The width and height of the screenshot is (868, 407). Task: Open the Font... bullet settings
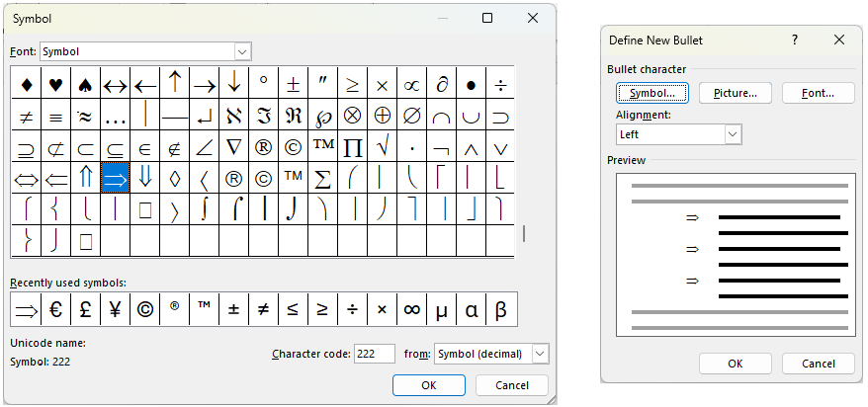tap(819, 94)
